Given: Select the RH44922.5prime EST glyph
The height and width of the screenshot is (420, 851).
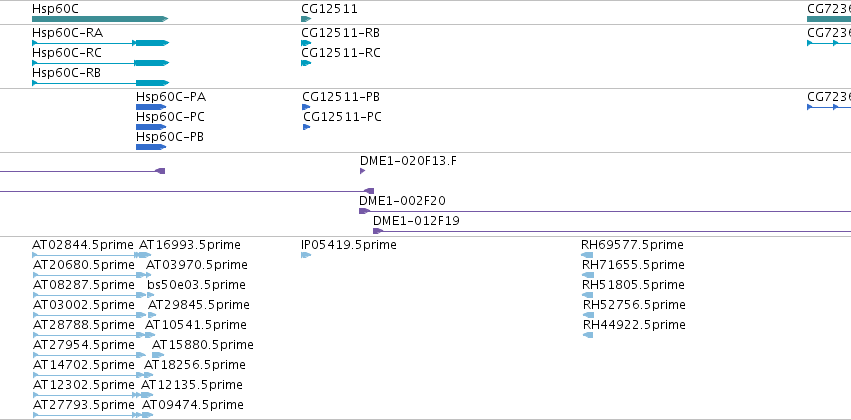Looking at the screenshot, I should point(588,335).
